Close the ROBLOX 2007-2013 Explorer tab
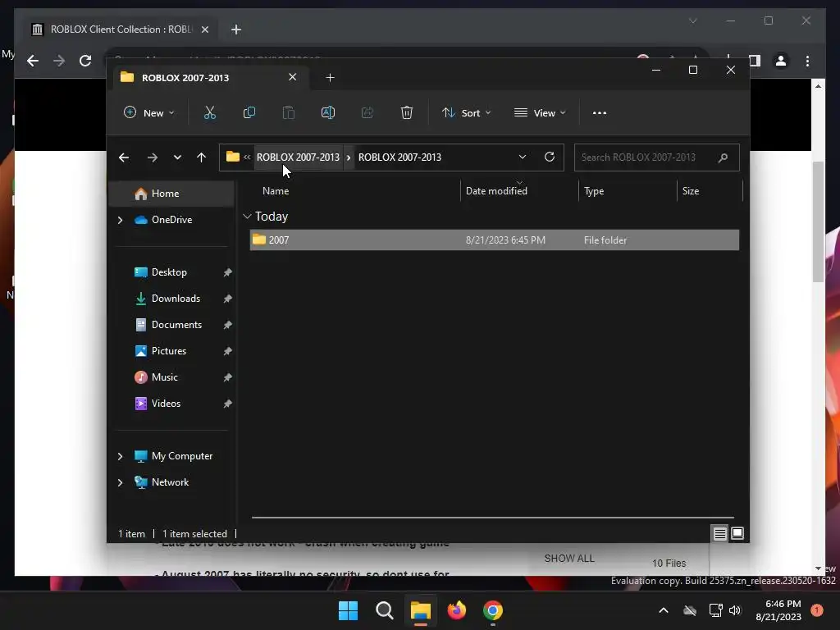Screen dimensions: 840x630 [x=293, y=77]
